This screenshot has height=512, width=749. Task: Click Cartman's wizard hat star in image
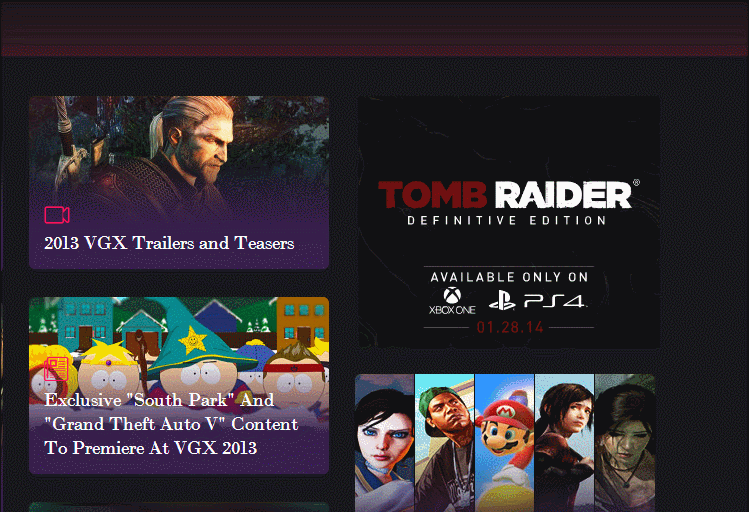(193, 340)
